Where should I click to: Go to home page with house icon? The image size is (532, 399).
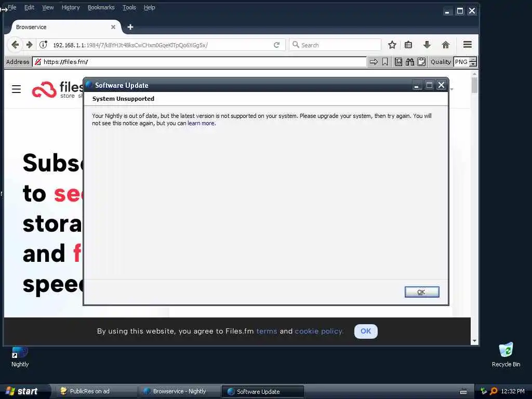tap(445, 45)
